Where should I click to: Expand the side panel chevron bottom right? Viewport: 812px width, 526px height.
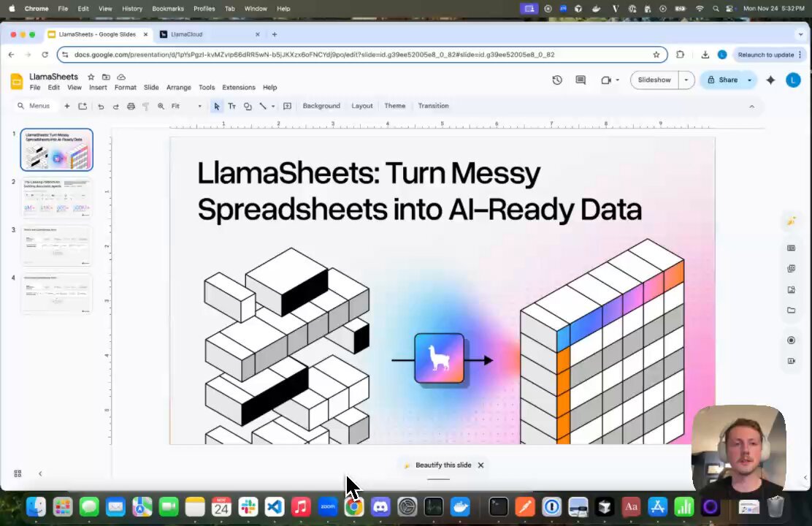tap(805, 478)
